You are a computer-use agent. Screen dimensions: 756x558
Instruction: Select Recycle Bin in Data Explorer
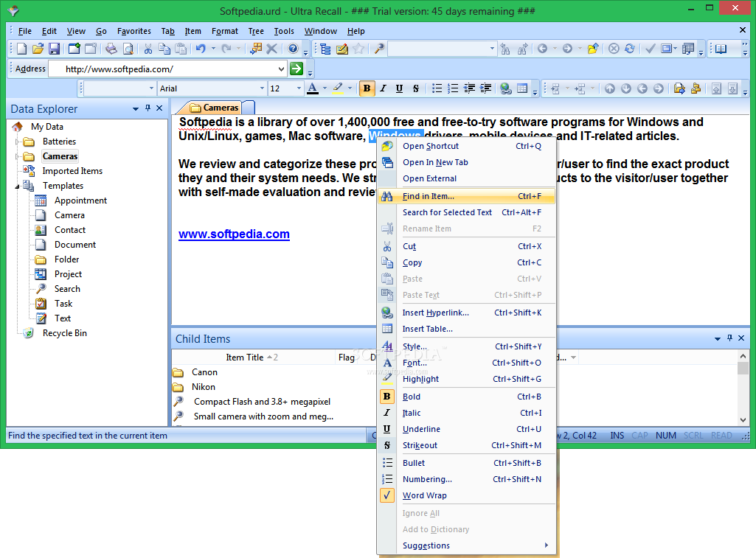[x=65, y=333]
